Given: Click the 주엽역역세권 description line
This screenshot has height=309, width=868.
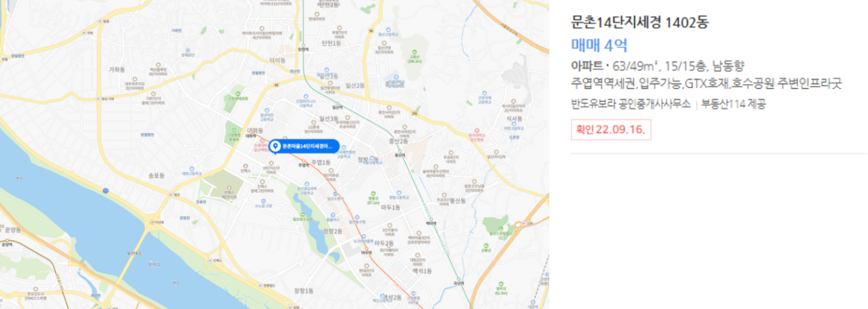Looking at the screenshot, I should [706, 84].
